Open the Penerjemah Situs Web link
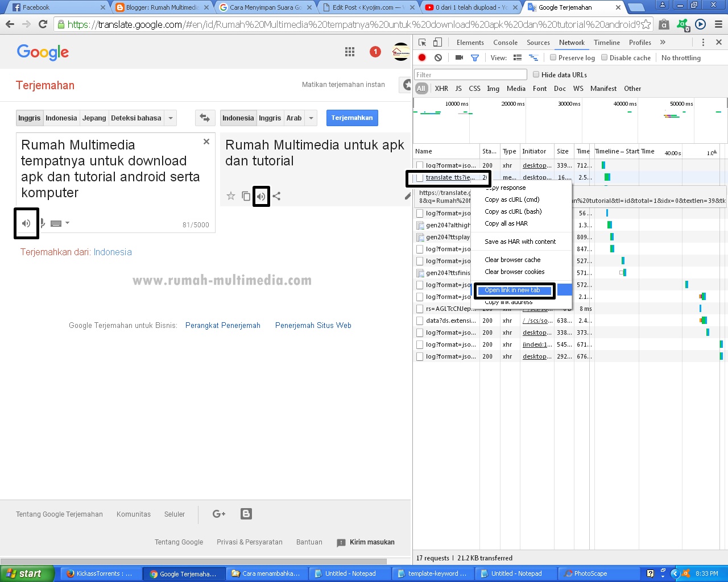The image size is (728, 582). click(313, 326)
